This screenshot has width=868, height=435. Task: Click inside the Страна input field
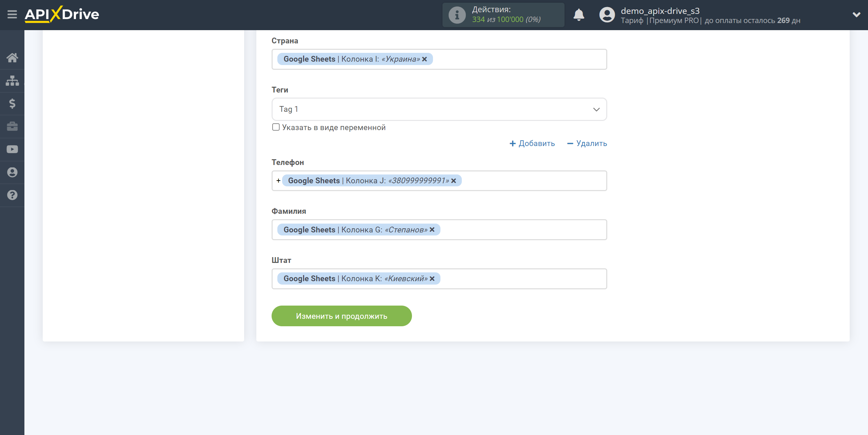click(439, 59)
